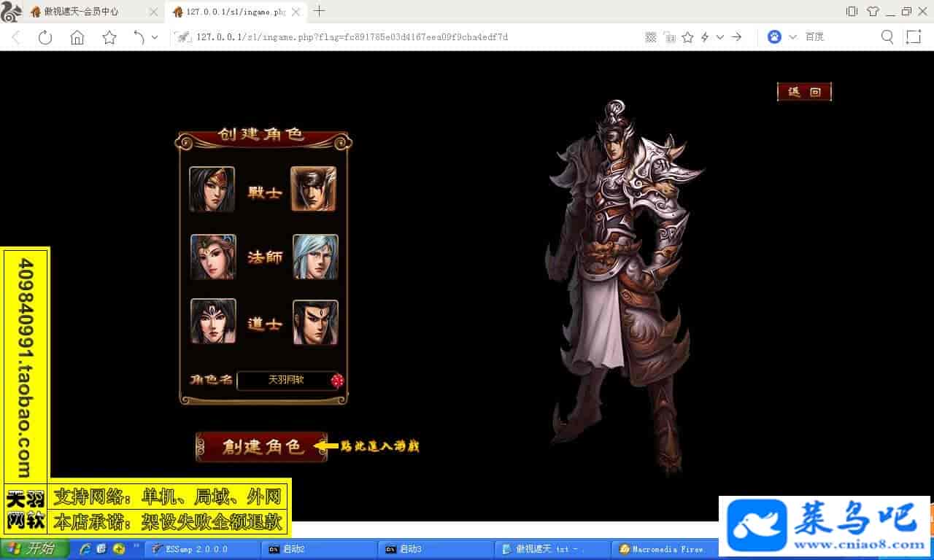
Task: Click the character name input field
Action: 285,380
